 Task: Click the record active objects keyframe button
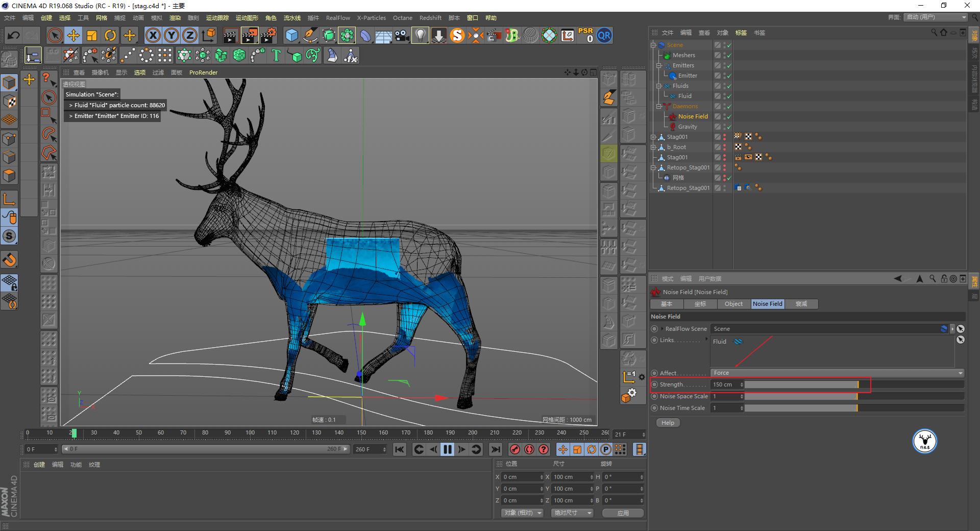515,449
